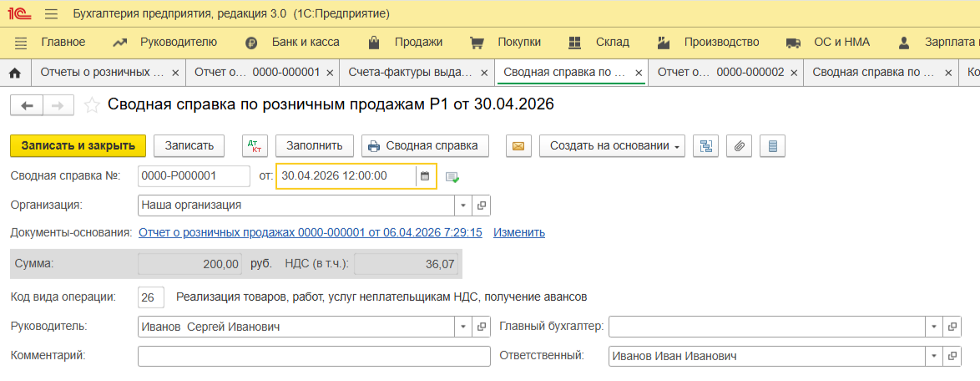Focus the date field 30.04.2026 12:00:00
This screenshot has width=980, height=381.
pos(346,176)
